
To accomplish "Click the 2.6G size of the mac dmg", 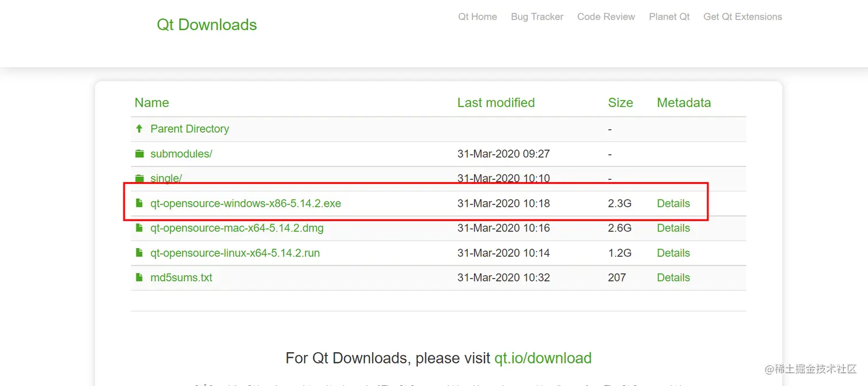I will point(620,228).
